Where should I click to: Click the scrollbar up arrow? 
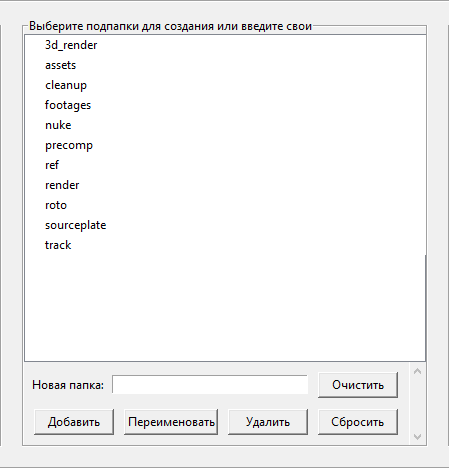tap(417, 371)
